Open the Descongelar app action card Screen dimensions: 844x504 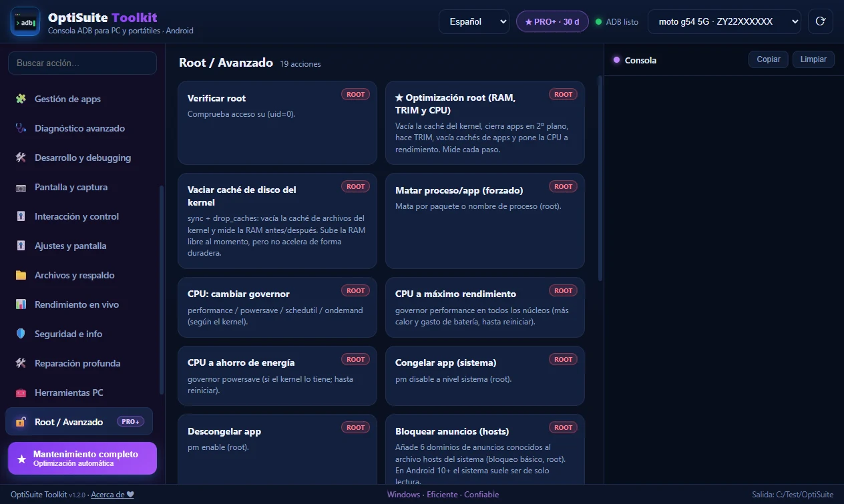click(277, 449)
